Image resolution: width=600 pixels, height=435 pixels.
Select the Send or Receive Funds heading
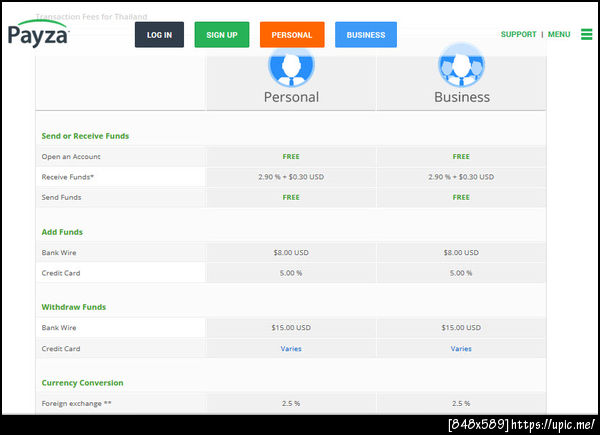(x=85, y=136)
